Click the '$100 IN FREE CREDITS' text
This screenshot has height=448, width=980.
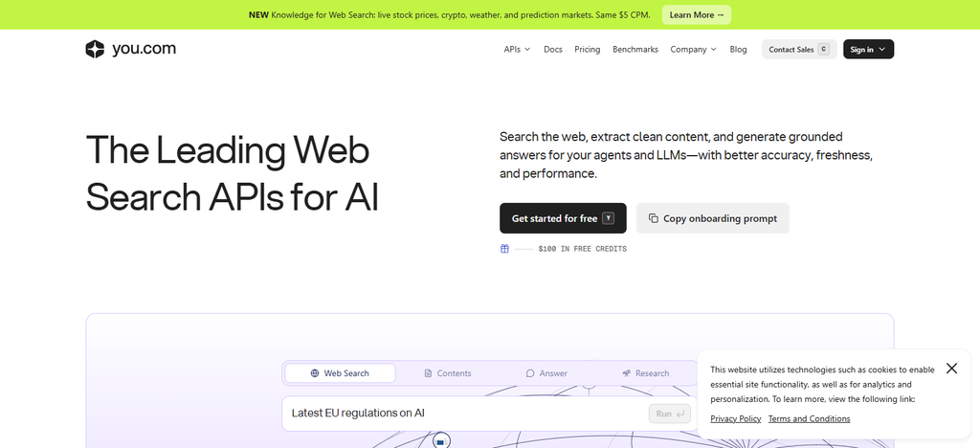tap(582, 249)
